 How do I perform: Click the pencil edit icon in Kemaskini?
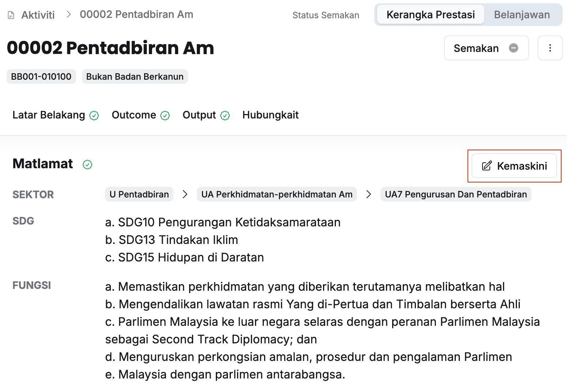click(487, 166)
